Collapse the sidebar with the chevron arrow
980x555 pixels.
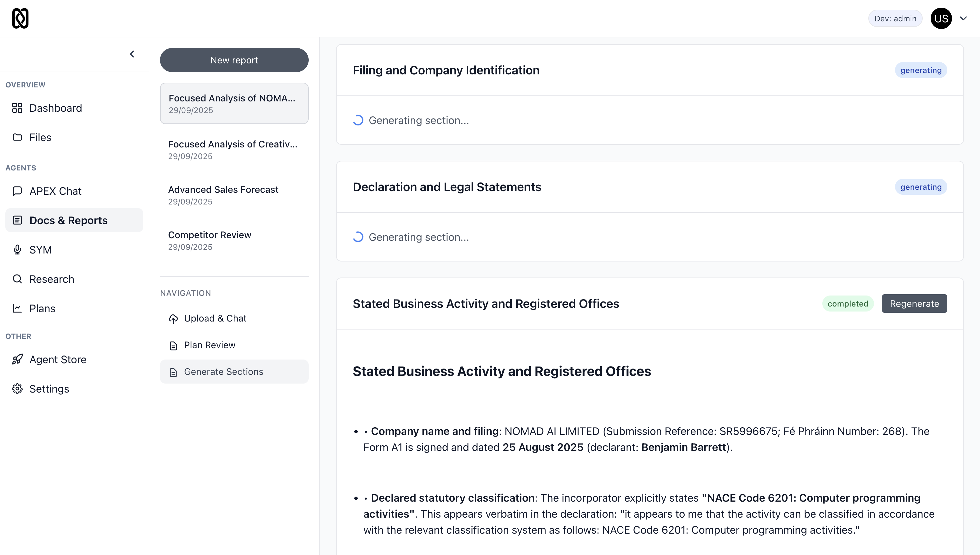pos(132,54)
